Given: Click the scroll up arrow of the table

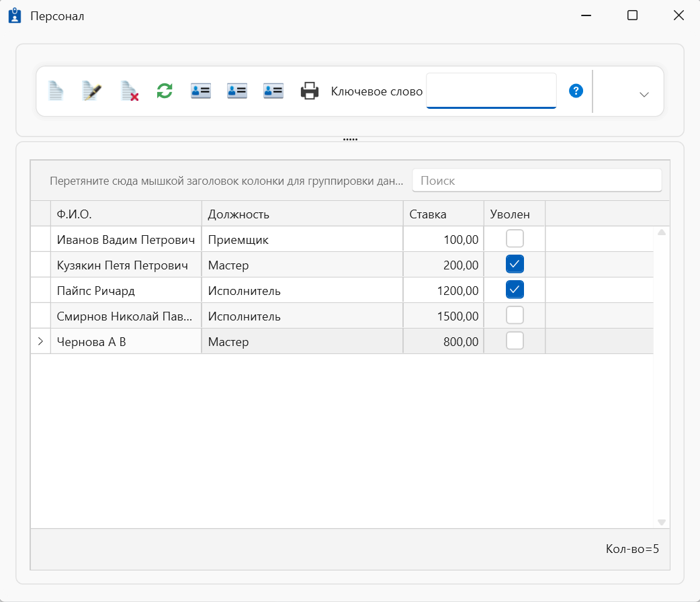Looking at the screenshot, I should [662, 232].
